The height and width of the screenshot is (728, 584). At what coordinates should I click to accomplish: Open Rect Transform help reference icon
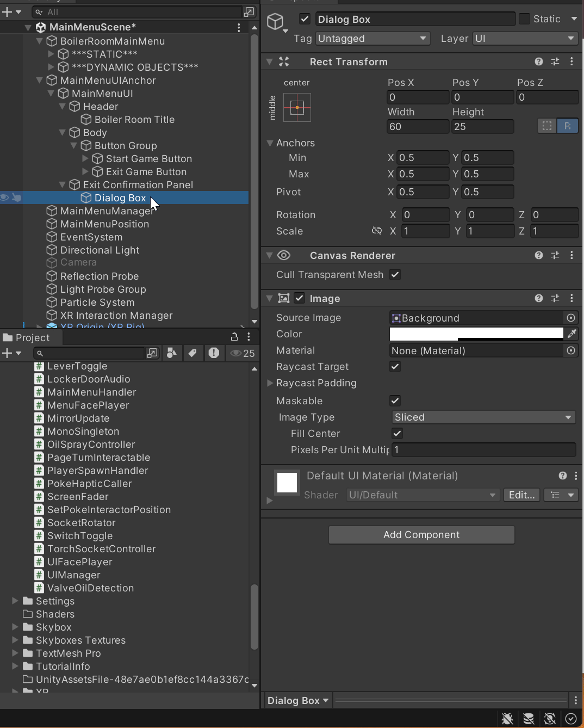point(538,61)
